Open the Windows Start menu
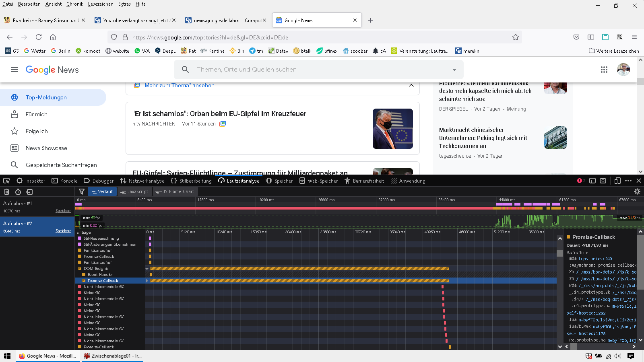This screenshot has height=362, width=644. coord(7,356)
